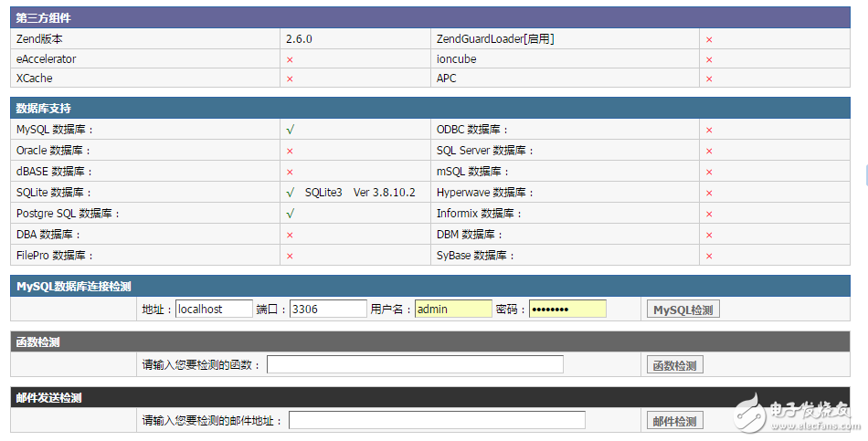Screen dimensions: 868x441
Task: Click the 数据库支持 section header
Action: click(x=44, y=109)
